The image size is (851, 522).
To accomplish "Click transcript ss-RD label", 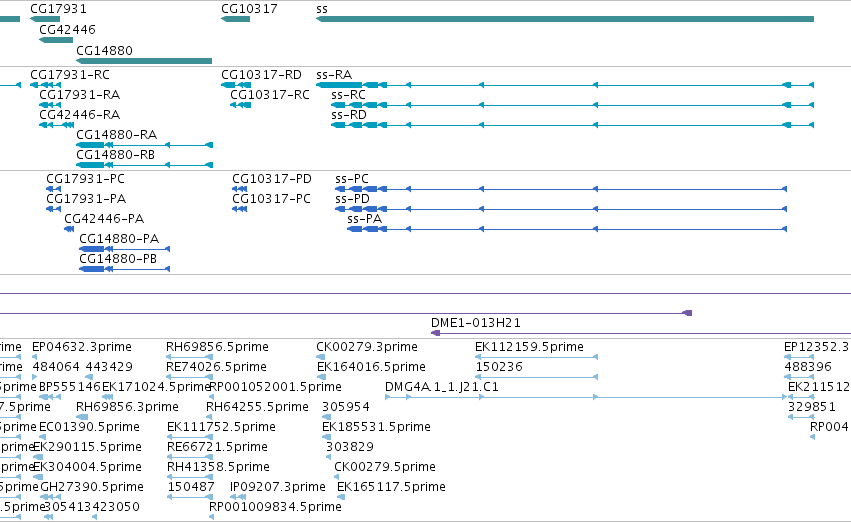I will click(349, 114).
